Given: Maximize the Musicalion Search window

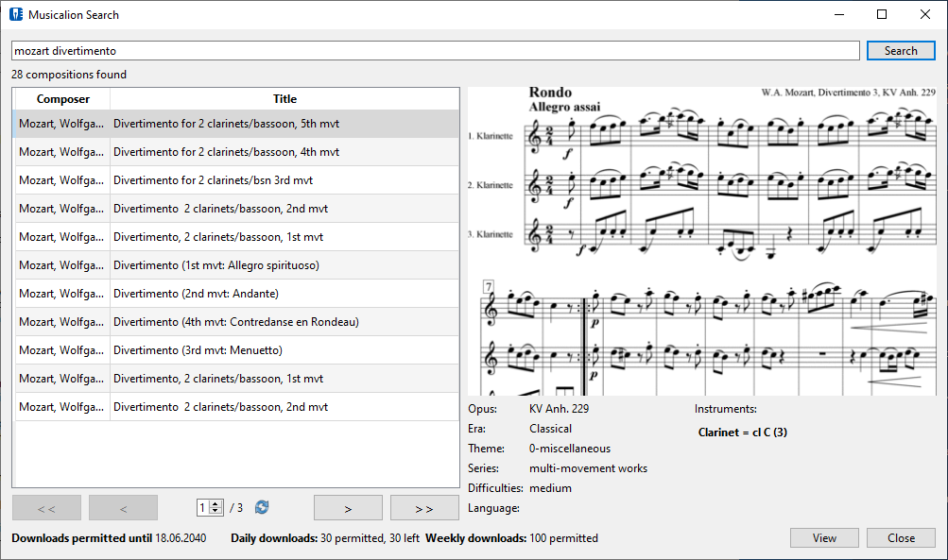Looking at the screenshot, I should (x=882, y=14).
